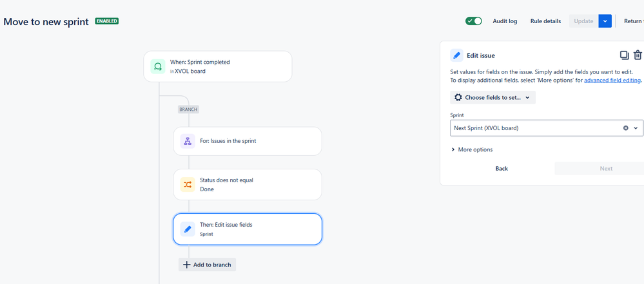Open the Audit log

[x=505, y=21]
